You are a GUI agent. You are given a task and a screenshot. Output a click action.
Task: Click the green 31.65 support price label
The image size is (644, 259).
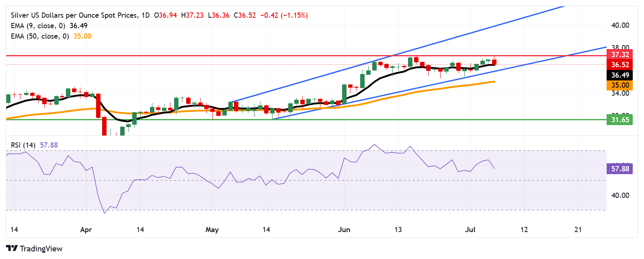coord(619,120)
